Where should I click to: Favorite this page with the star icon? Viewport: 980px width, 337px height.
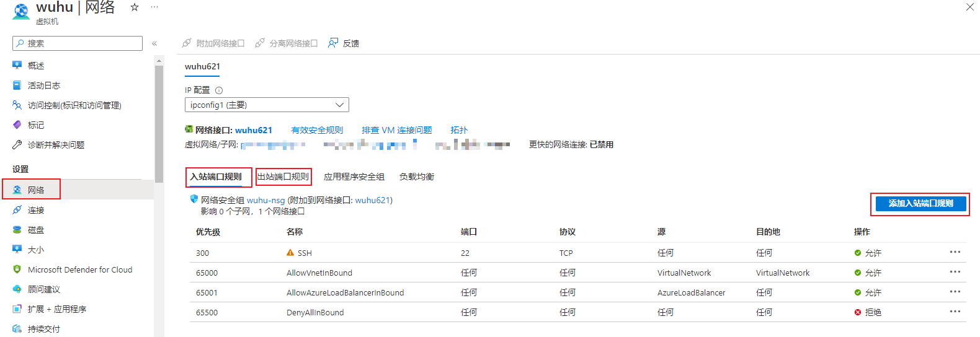pyautogui.click(x=134, y=7)
